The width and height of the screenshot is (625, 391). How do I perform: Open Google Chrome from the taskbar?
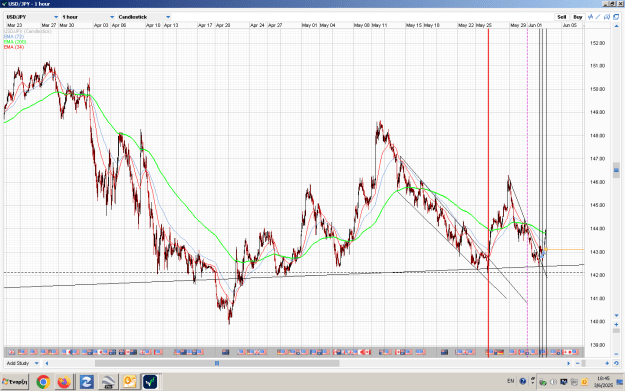point(43,382)
